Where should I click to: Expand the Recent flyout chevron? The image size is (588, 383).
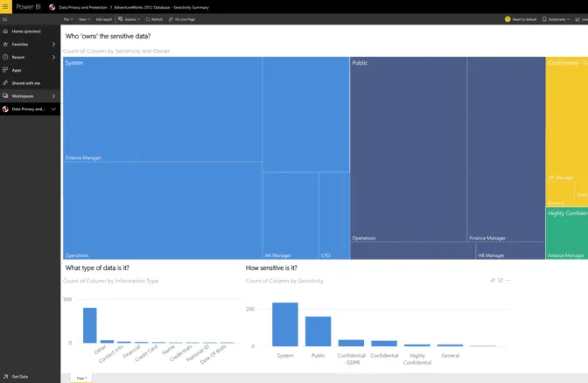(53, 57)
